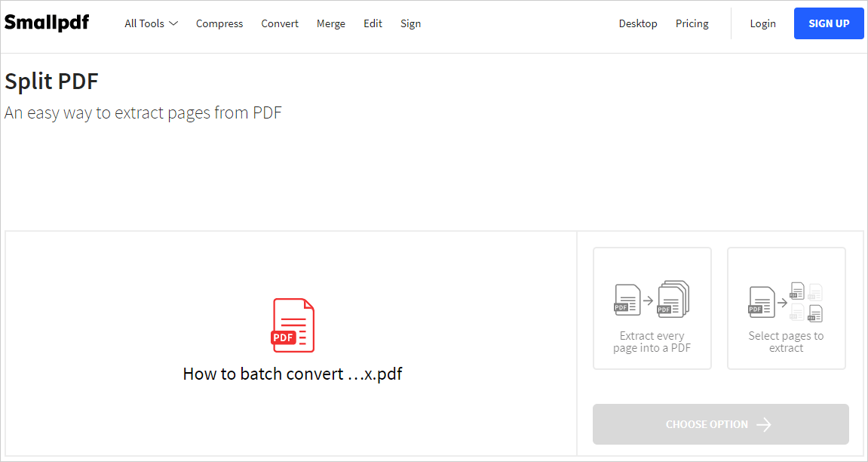Viewport: 868px width, 462px height.
Task: Open the All Tools dropdown
Action: pos(150,23)
